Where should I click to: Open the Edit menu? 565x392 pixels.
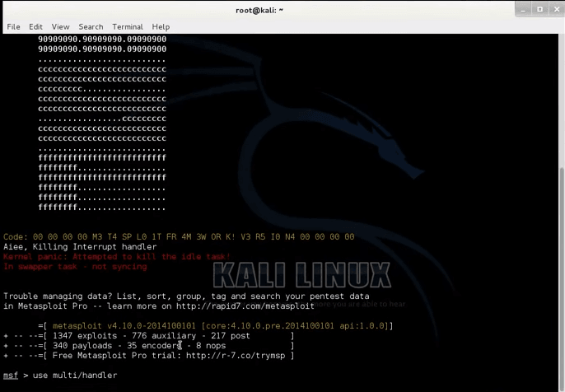pos(35,26)
